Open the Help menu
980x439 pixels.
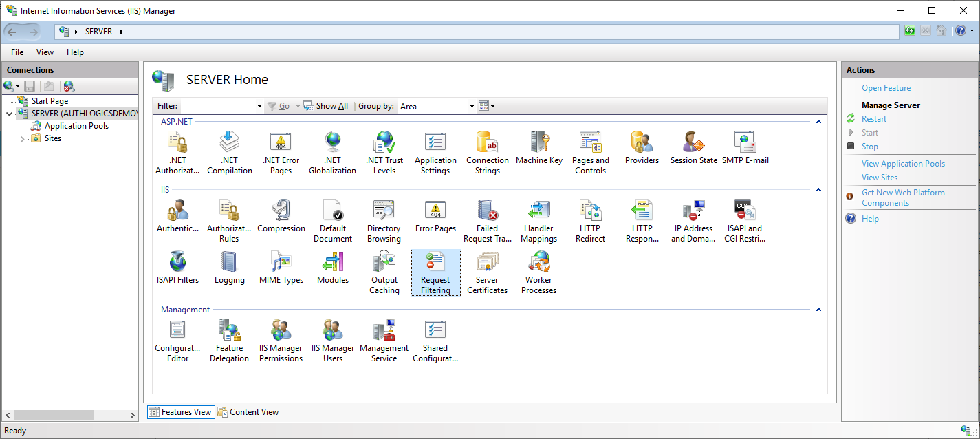75,52
